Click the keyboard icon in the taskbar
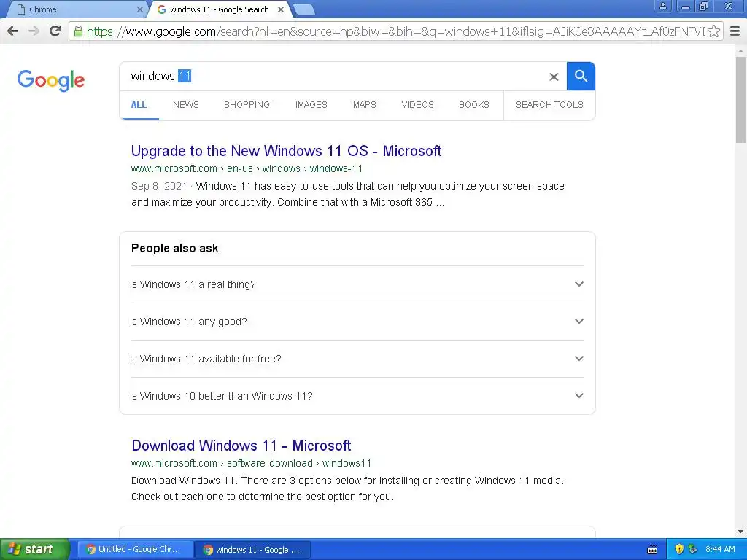This screenshot has height=560, width=747. tap(652, 550)
